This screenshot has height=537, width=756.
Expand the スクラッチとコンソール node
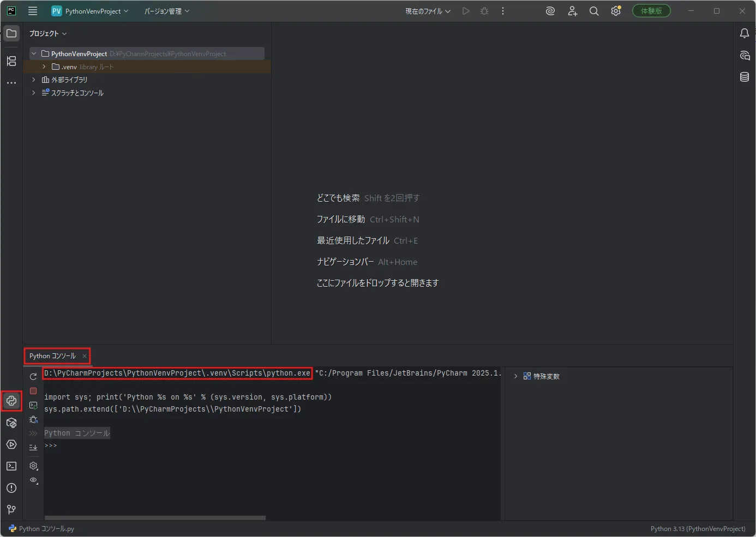tap(34, 93)
